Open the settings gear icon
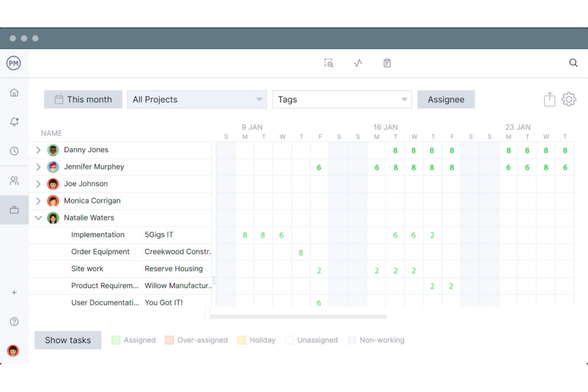The image size is (588, 392). [569, 99]
